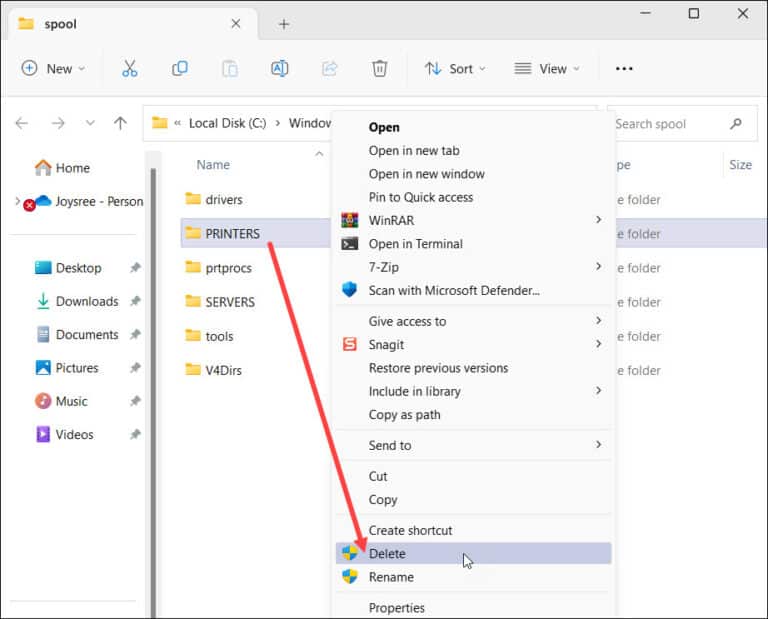Screen dimensions: 768x619
Task: Open Music quick access item
Action: coord(62,401)
